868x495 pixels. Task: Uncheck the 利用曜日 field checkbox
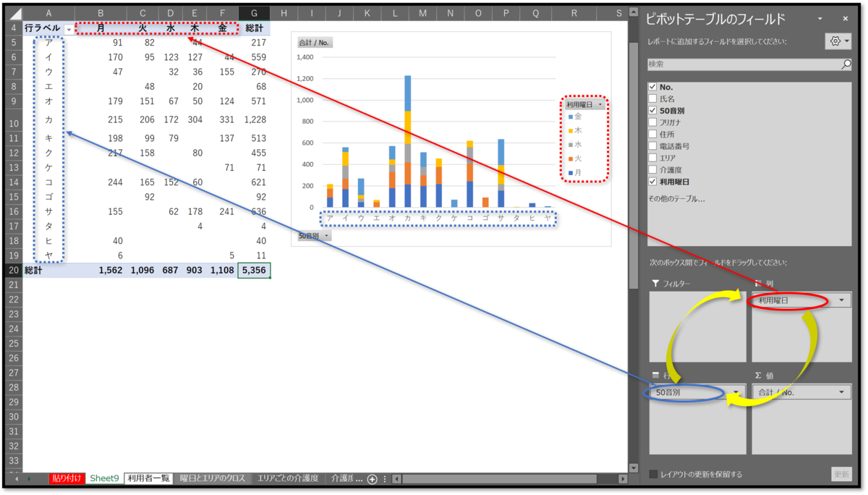(x=653, y=181)
